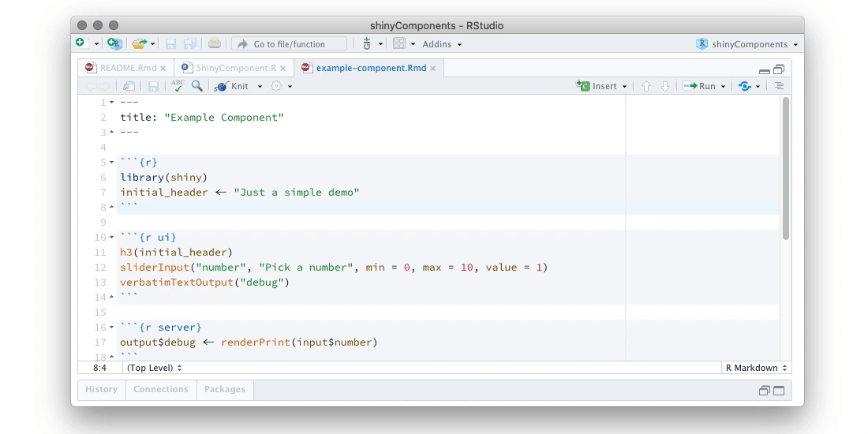The height and width of the screenshot is (434, 868).
Task: Open the Knit options dropdown arrow
Action: tap(260, 86)
